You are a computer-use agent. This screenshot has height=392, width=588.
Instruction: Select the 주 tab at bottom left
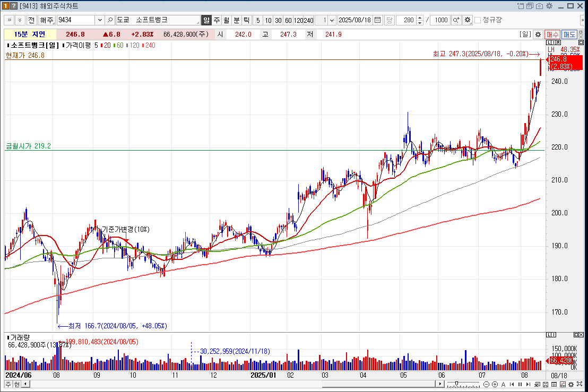(x=8, y=384)
